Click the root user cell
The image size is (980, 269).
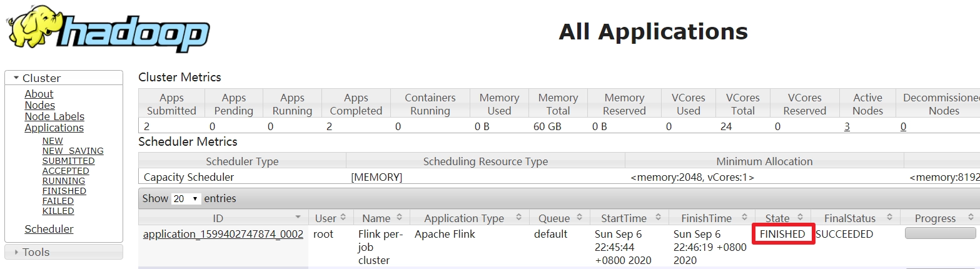pos(324,234)
